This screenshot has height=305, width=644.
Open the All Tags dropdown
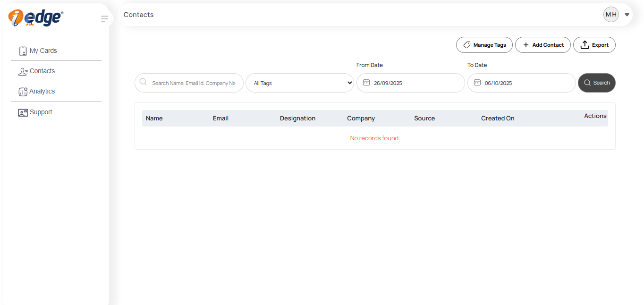point(300,83)
